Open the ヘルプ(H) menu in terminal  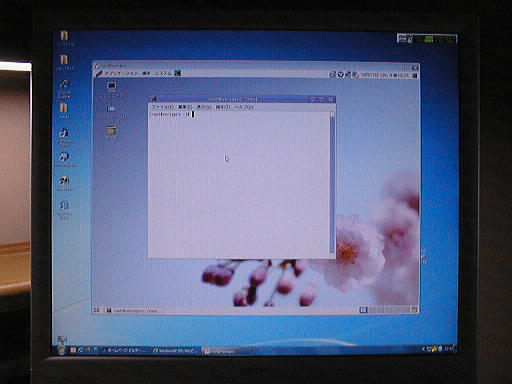(244, 107)
